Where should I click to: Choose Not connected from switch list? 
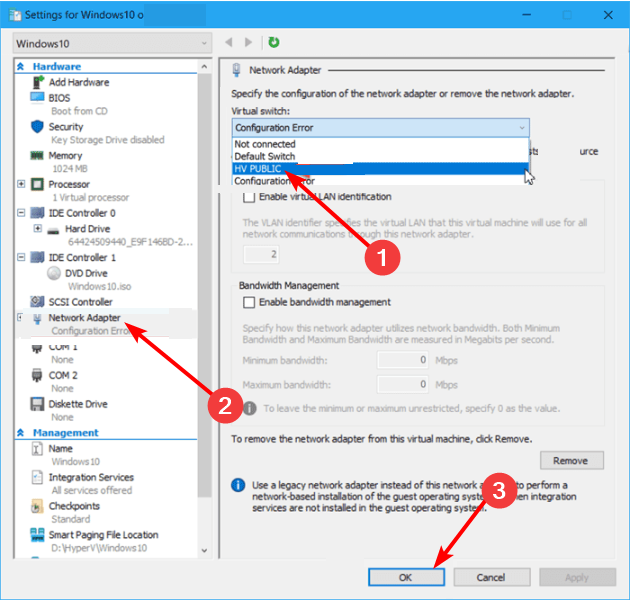(380, 144)
